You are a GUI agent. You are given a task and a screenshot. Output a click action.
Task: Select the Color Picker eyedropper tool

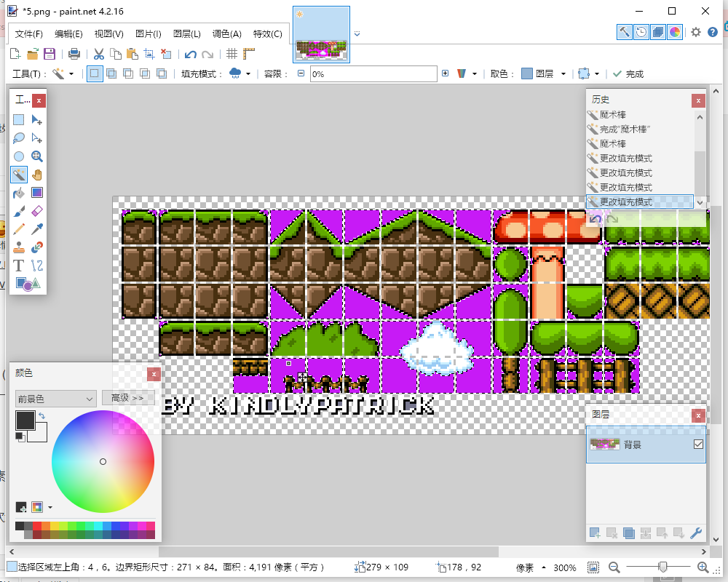pyautogui.click(x=36, y=229)
